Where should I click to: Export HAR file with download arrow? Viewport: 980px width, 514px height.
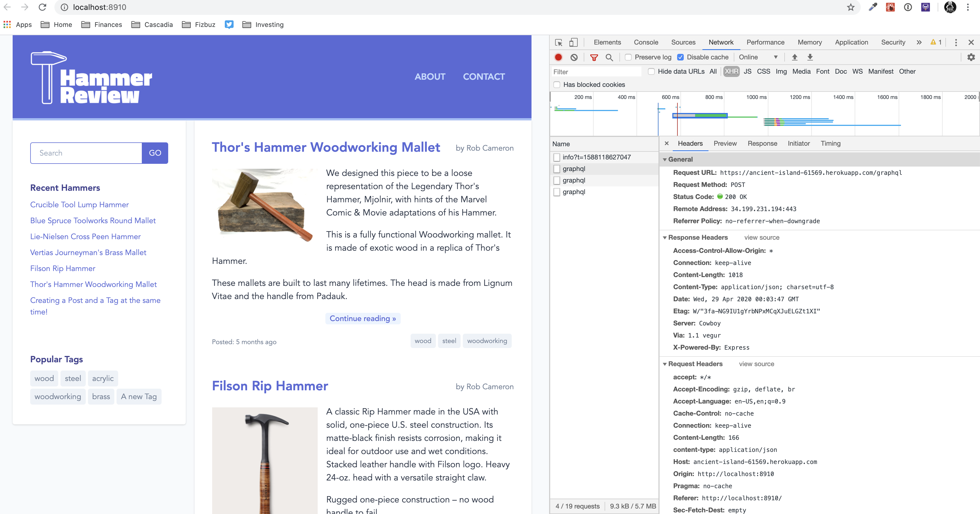pyautogui.click(x=810, y=57)
